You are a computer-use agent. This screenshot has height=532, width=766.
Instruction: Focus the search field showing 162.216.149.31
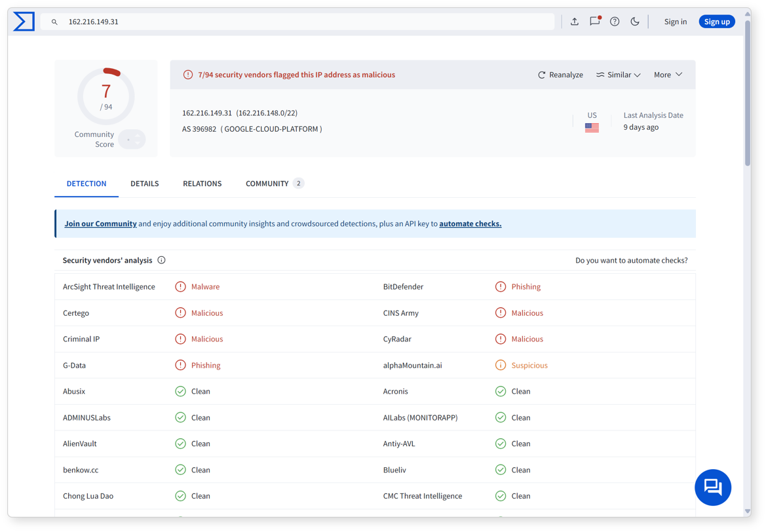tap(297, 22)
